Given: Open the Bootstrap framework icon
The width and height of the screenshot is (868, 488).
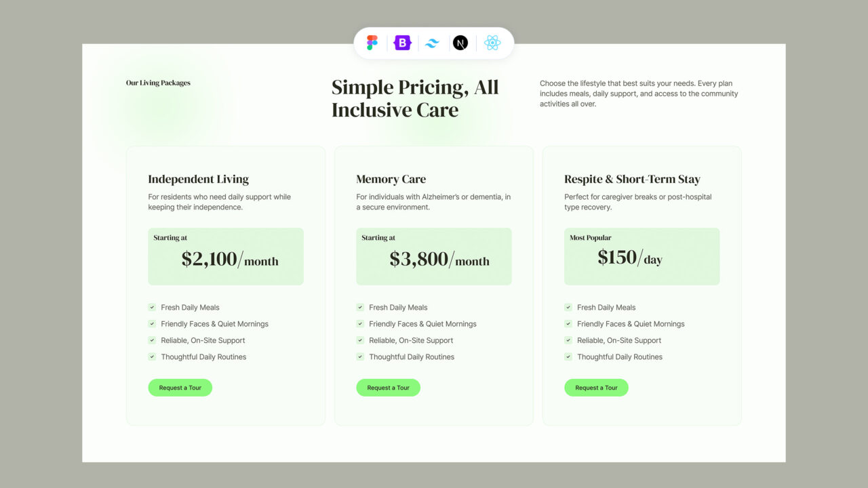Looking at the screenshot, I should point(401,43).
